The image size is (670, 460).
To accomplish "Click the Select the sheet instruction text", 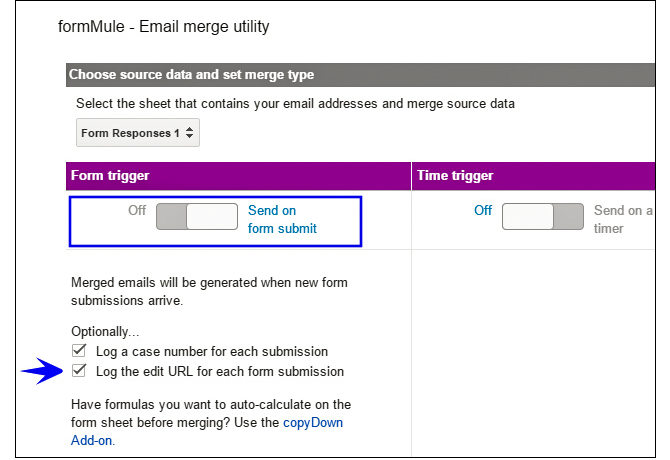I will [301, 103].
